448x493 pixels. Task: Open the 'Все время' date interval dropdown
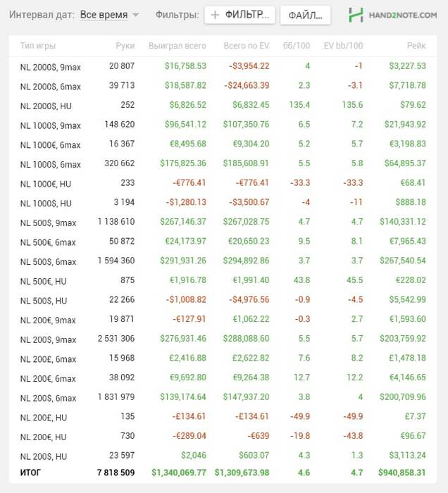[104, 15]
